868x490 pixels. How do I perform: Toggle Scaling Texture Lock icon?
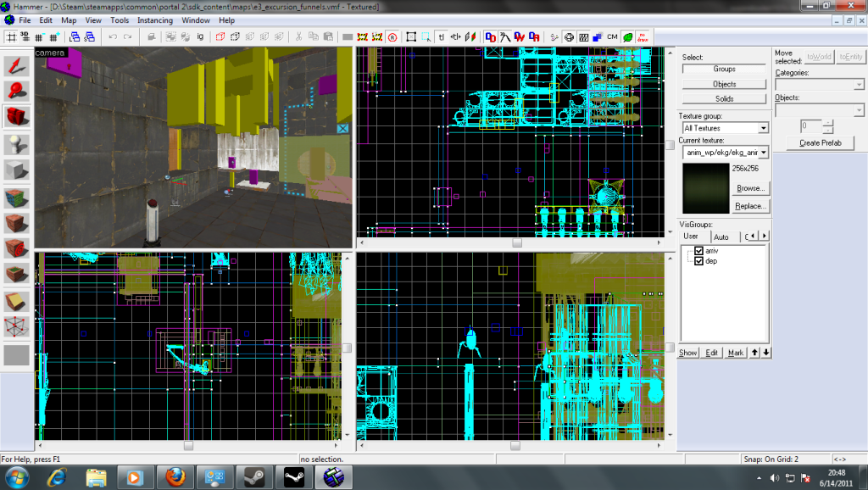pyautogui.click(x=455, y=37)
